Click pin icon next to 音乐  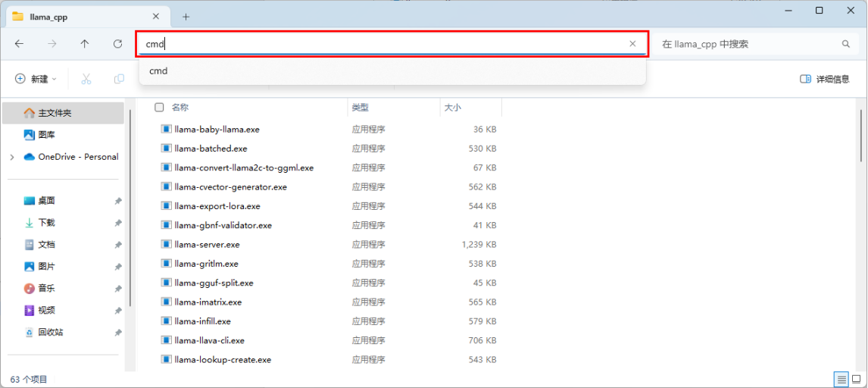coord(118,289)
